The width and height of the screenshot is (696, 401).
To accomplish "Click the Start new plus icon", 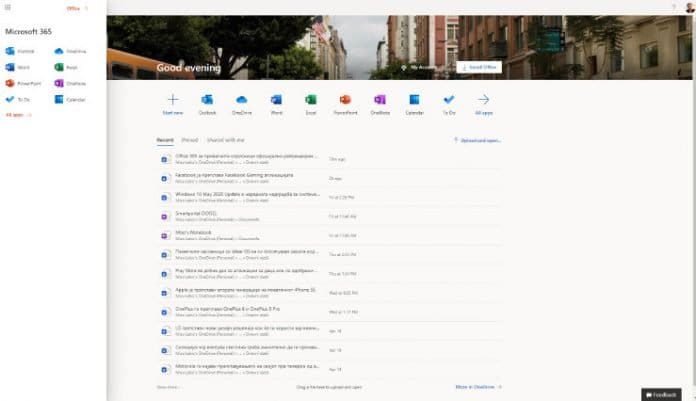I will click(x=173, y=99).
